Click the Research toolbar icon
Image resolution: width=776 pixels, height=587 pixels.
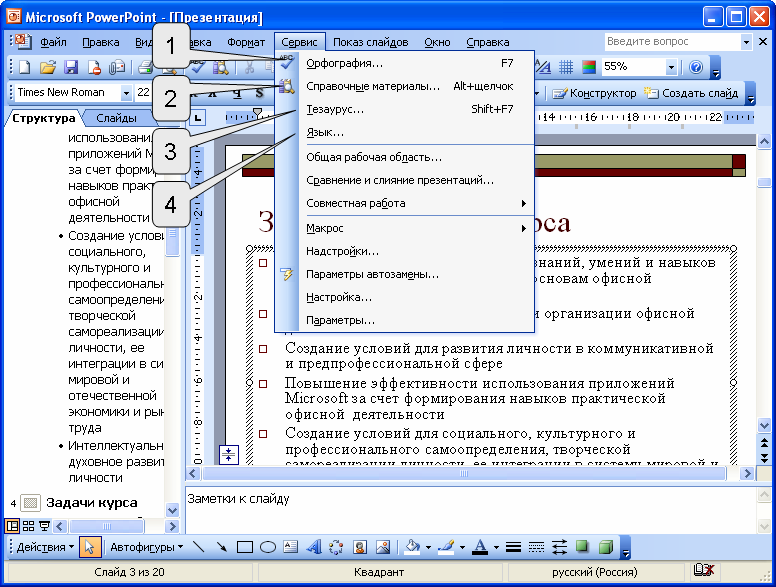[x=221, y=67]
